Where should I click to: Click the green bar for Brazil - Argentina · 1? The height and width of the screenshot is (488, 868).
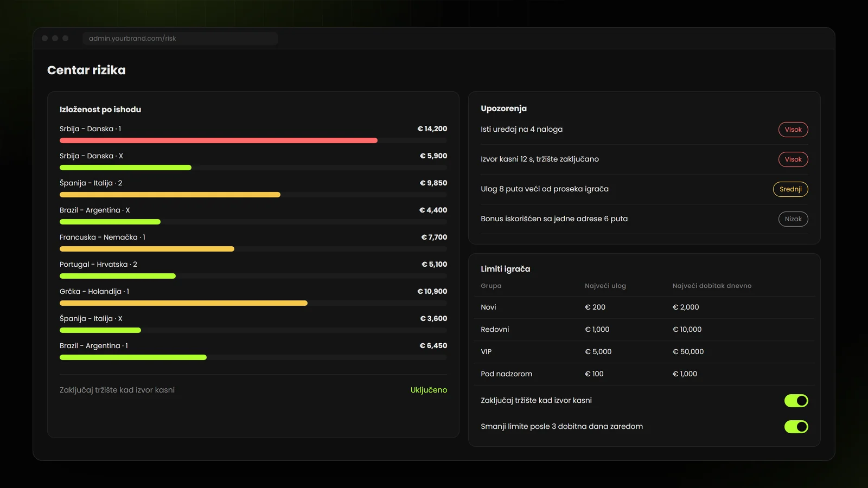point(133,357)
